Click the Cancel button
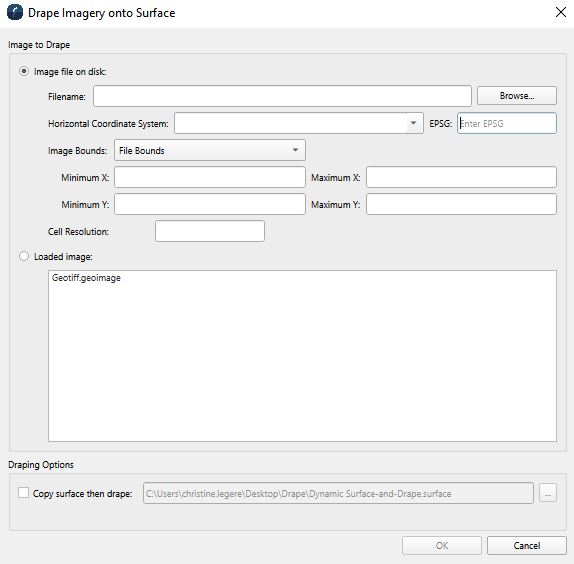Viewport: 574px width, 564px height. (526, 545)
